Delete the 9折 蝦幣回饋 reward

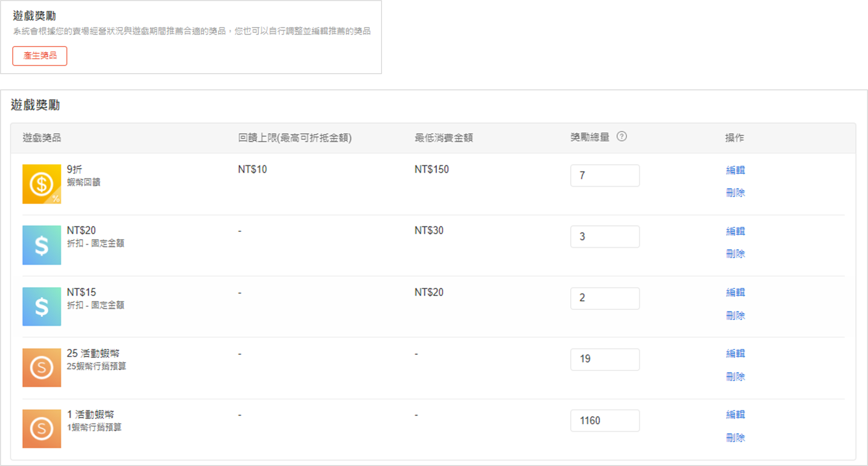point(735,193)
